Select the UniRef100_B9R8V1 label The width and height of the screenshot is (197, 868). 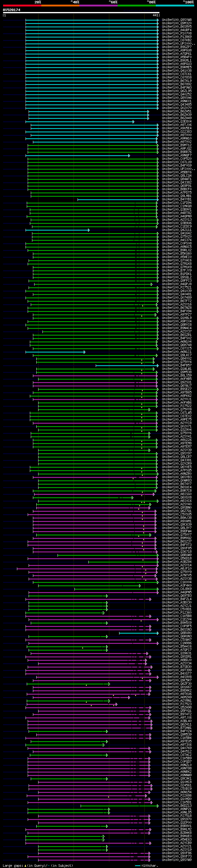(176, 826)
